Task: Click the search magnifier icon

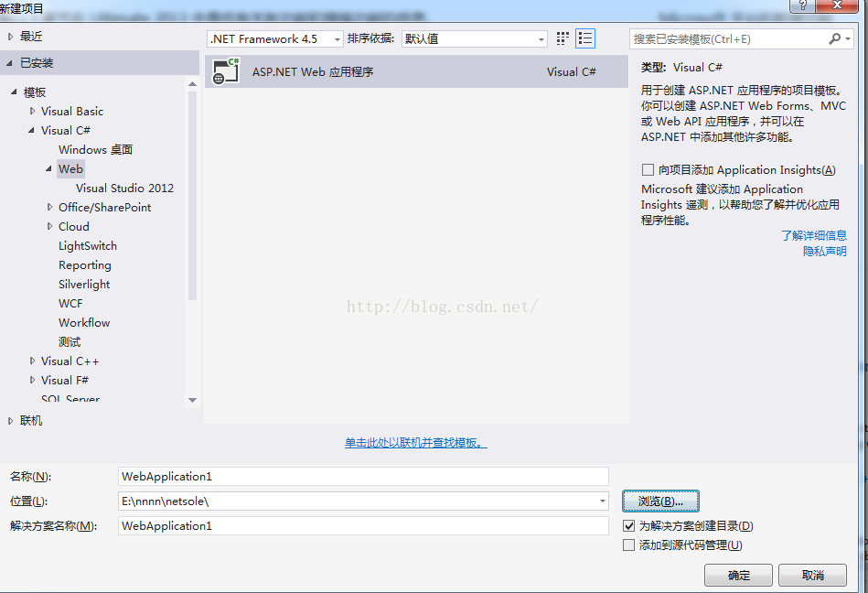Action: click(834, 38)
